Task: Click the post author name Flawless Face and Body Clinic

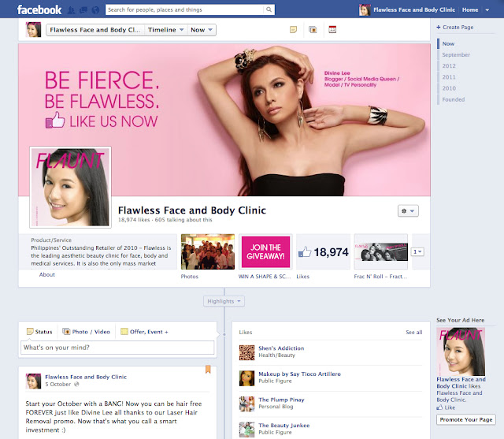Action: (86, 377)
